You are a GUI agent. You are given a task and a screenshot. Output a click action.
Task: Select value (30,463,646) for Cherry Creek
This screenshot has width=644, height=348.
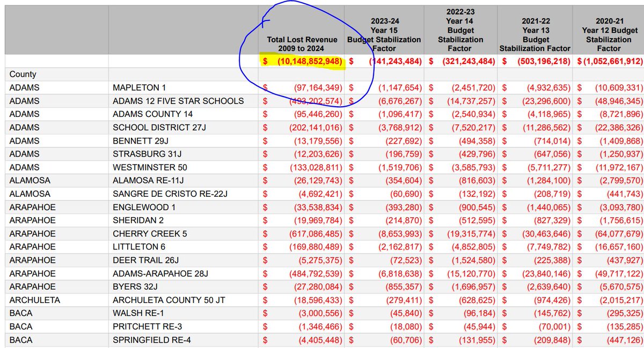point(547,234)
